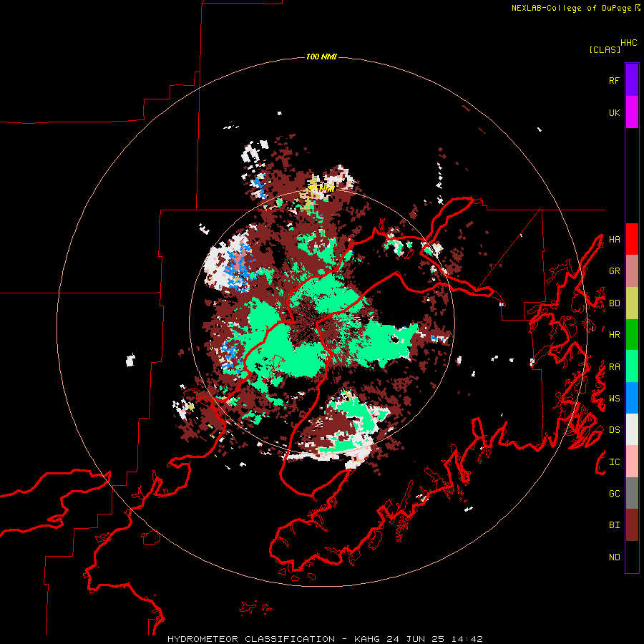Click the ND legend label

click(x=614, y=557)
